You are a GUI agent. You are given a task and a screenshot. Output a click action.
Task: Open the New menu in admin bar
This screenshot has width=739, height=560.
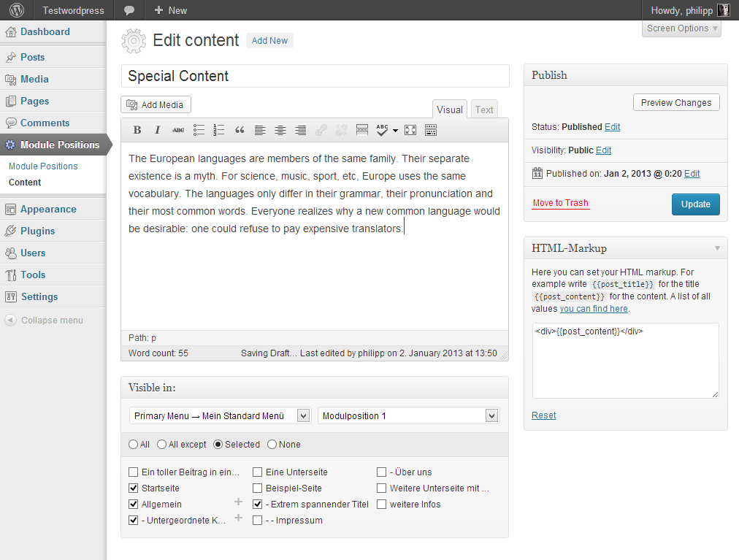point(171,10)
